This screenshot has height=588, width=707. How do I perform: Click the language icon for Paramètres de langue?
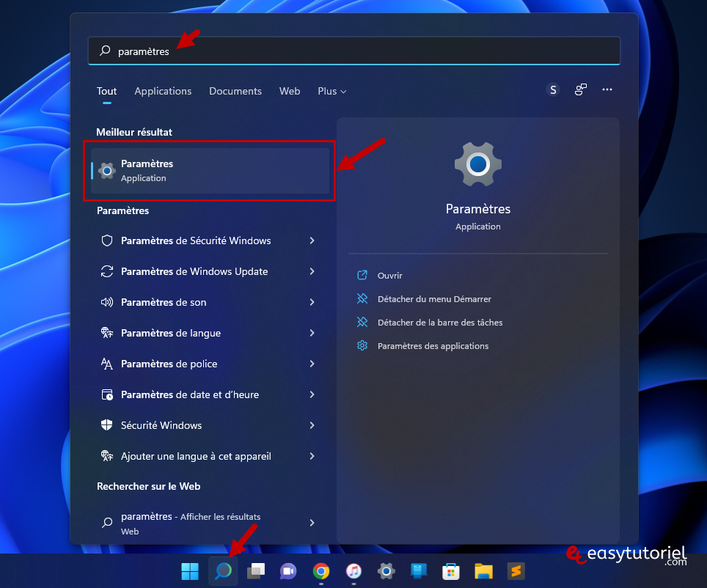pos(107,333)
